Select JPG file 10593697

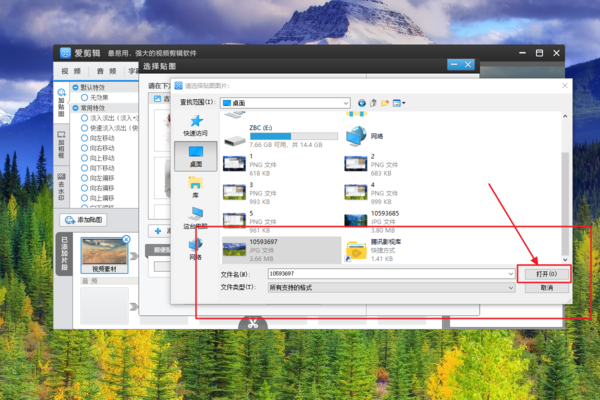[x=281, y=250]
